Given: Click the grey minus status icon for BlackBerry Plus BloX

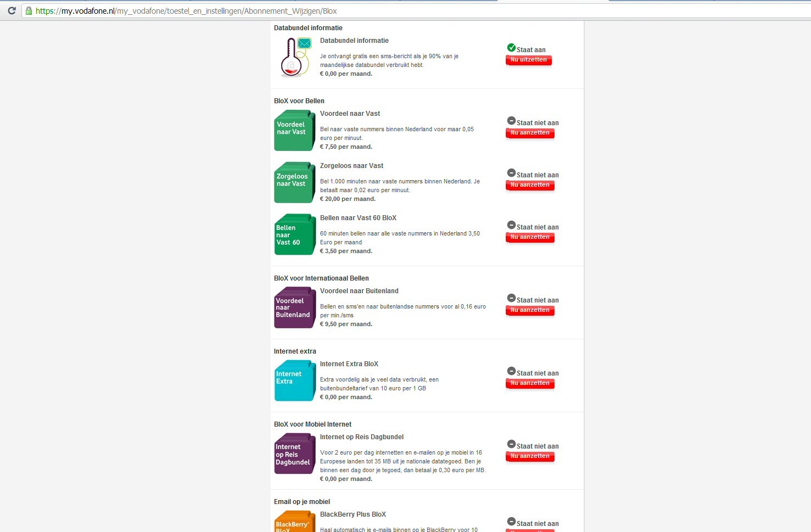Looking at the screenshot, I should tap(511, 522).
